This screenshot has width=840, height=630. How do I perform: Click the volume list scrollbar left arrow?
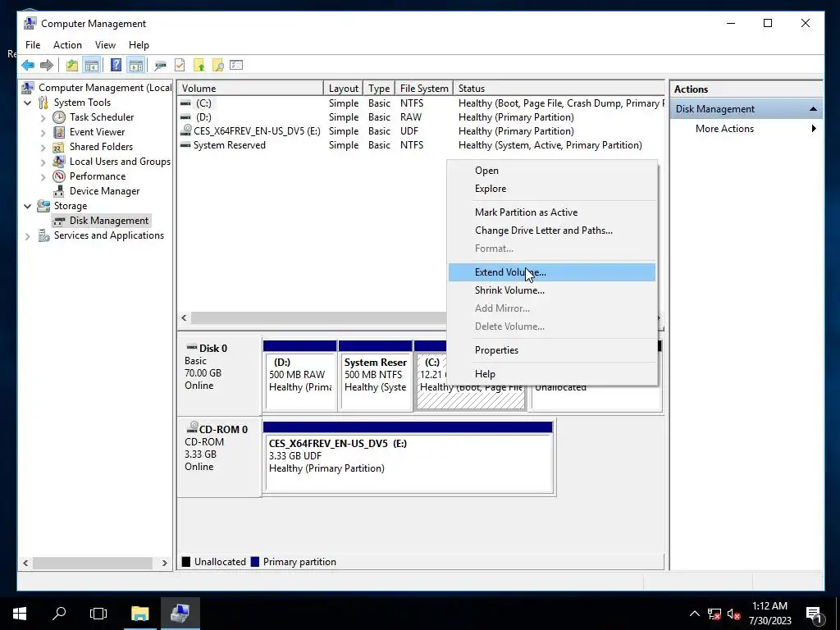tap(184, 317)
